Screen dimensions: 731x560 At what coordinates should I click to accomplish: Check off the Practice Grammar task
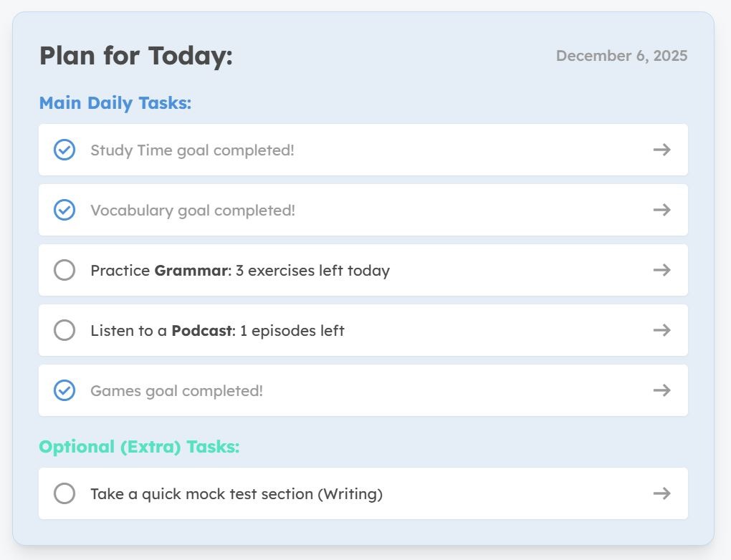point(64,270)
